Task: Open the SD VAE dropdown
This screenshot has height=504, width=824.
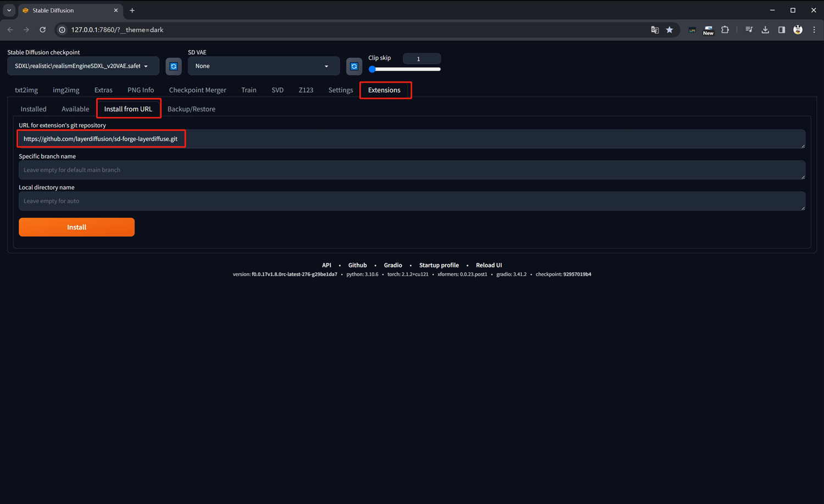Action: click(x=263, y=66)
